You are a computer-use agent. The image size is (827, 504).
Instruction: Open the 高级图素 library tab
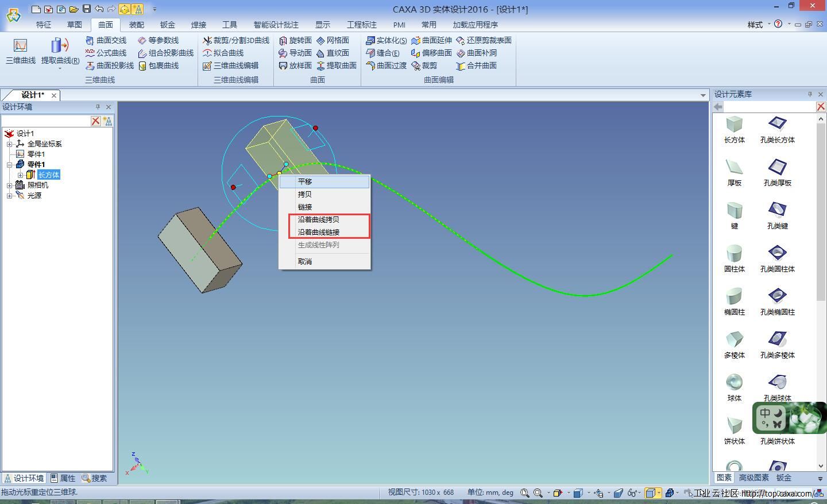[753, 478]
